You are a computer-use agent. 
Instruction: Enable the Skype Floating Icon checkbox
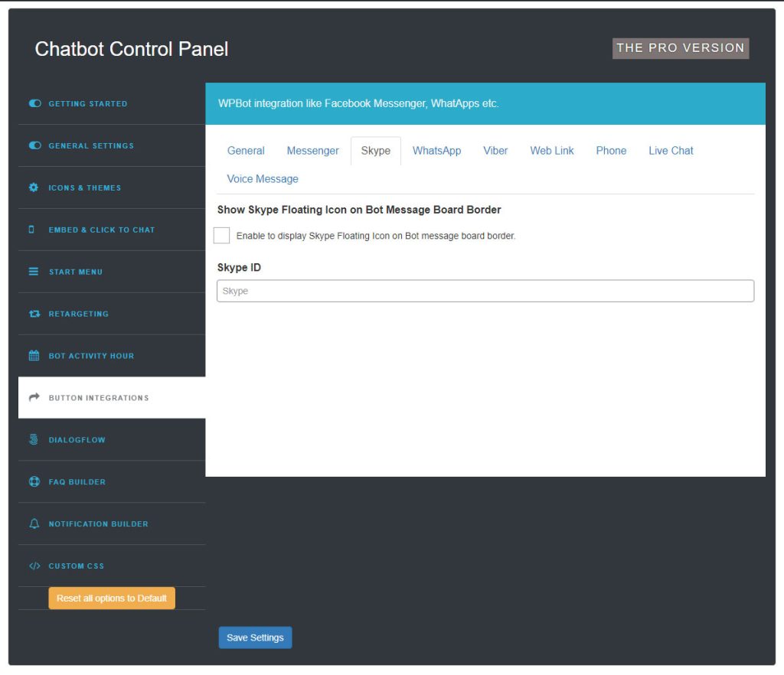pyautogui.click(x=221, y=235)
